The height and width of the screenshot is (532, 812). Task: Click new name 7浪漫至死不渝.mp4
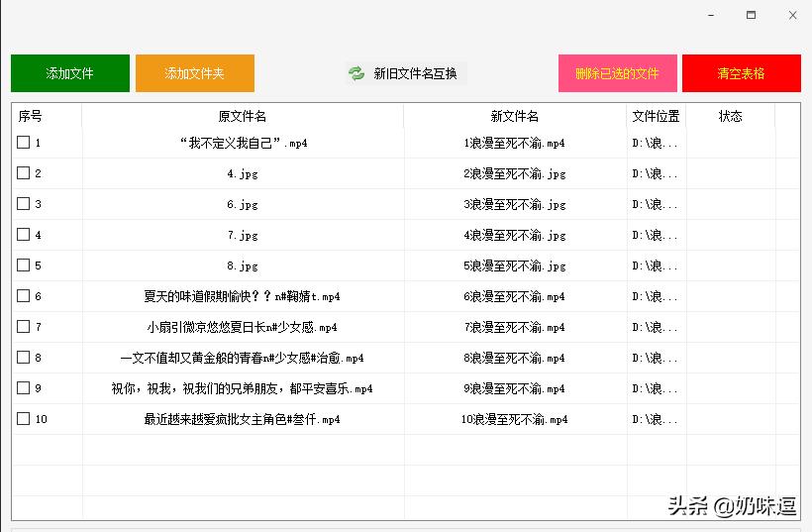click(514, 327)
